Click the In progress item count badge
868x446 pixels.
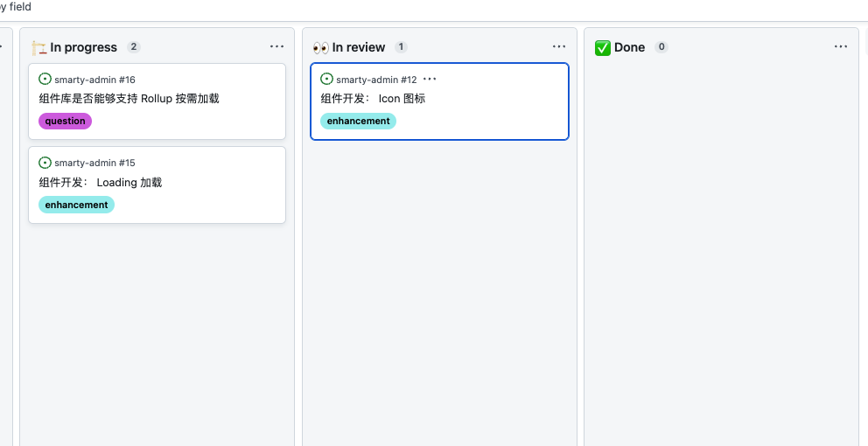click(x=133, y=47)
